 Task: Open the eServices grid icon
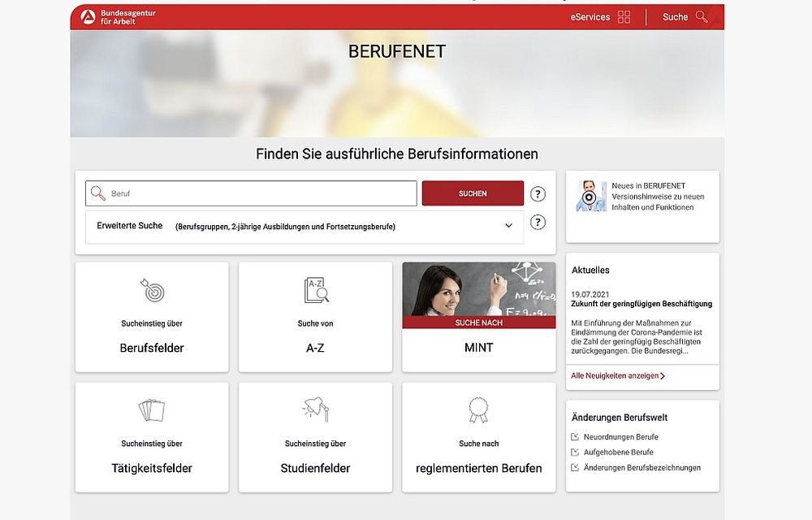[x=624, y=17]
